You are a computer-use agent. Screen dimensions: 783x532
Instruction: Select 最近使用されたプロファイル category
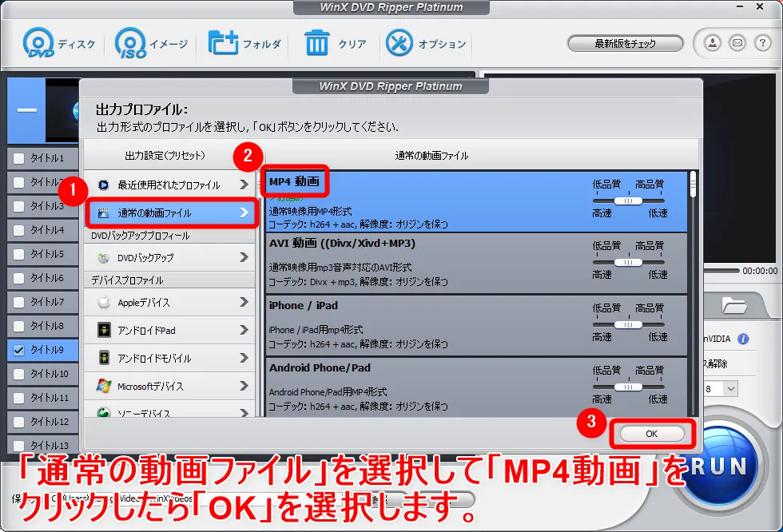pyautogui.click(x=169, y=185)
